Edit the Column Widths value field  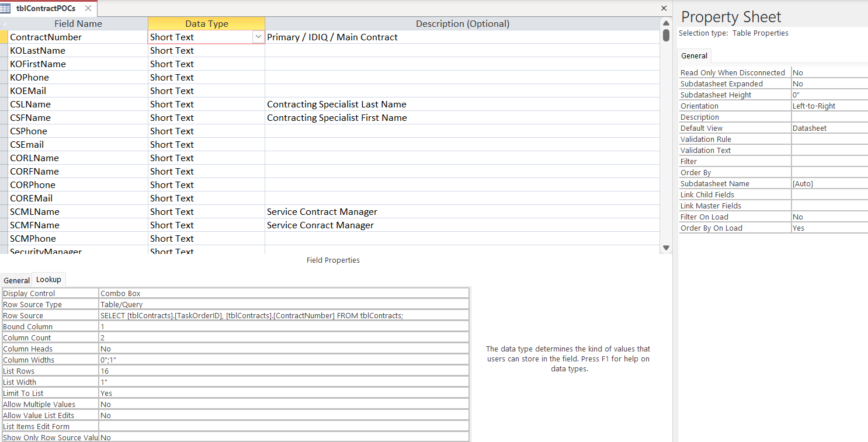click(x=284, y=360)
